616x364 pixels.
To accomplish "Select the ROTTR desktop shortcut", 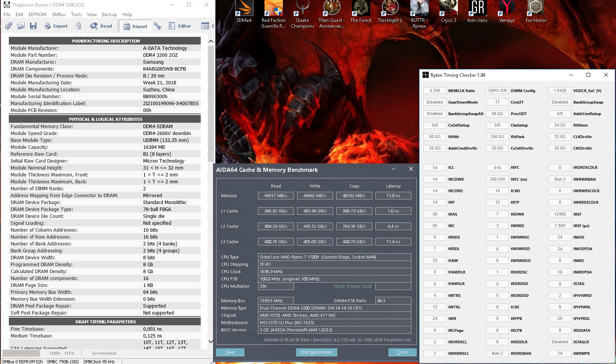I will coord(419,15).
